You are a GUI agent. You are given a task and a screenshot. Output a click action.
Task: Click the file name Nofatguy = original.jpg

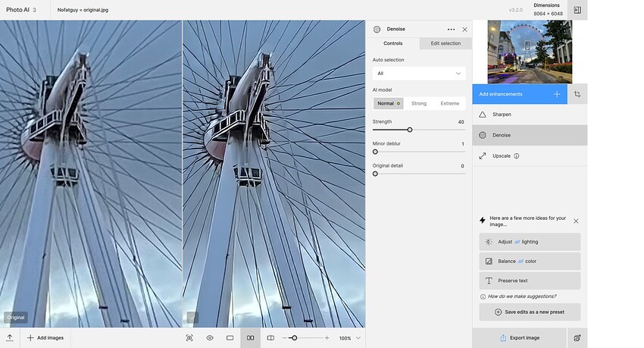click(x=83, y=10)
